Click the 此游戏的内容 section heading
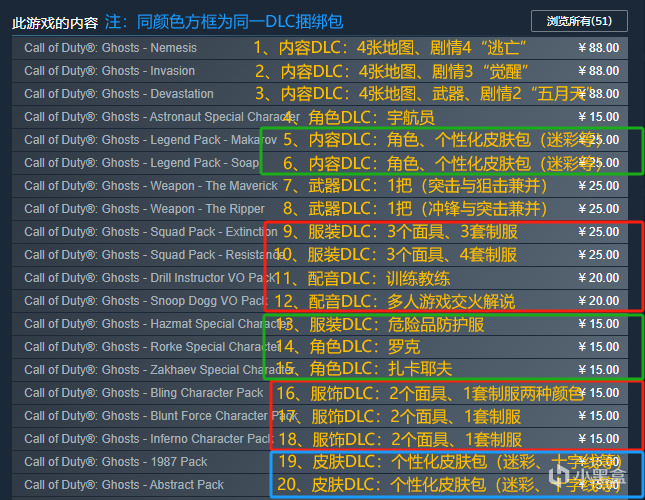The image size is (645, 500). (x=55, y=23)
